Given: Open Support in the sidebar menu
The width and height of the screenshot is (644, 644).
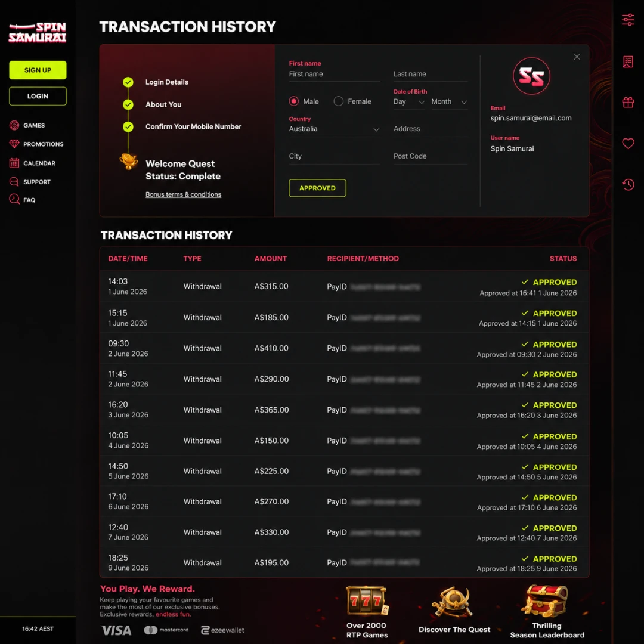Looking at the screenshot, I should pos(36,182).
